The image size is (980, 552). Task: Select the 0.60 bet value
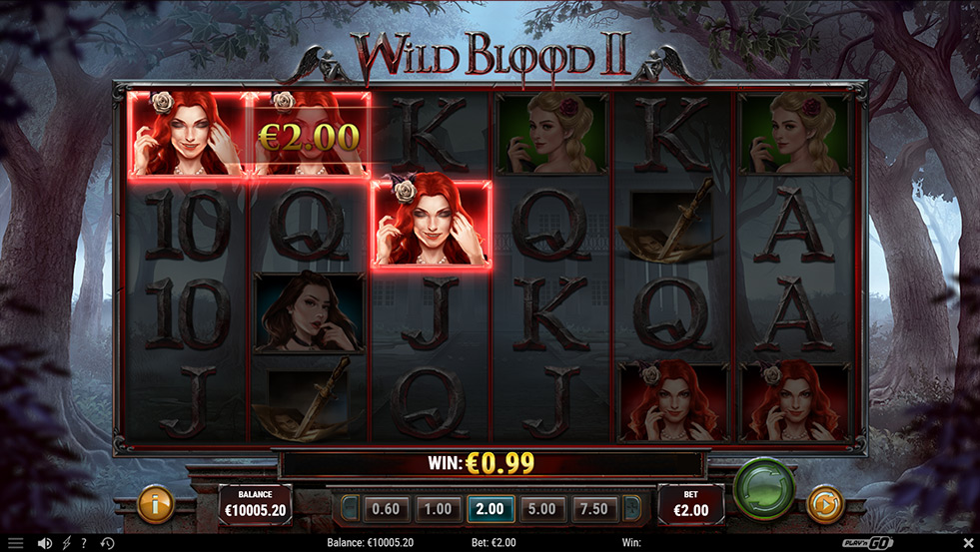pyautogui.click(x=386, y=509)
